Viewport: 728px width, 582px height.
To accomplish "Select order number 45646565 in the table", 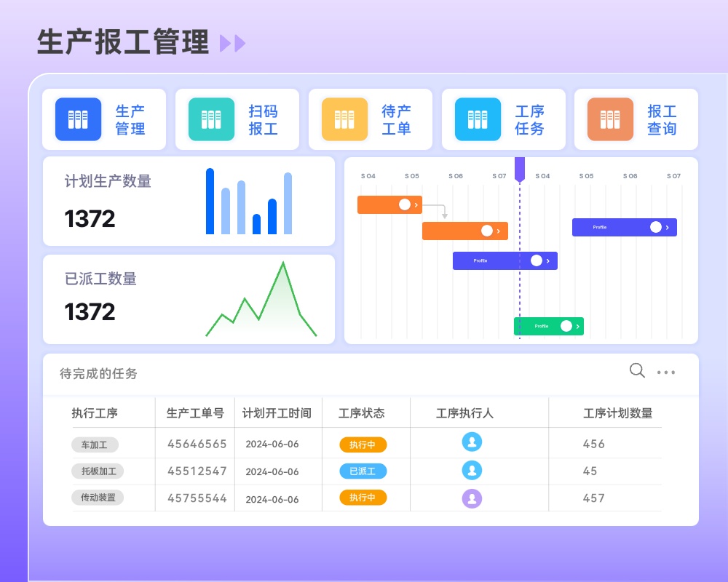I will point(195,444).
